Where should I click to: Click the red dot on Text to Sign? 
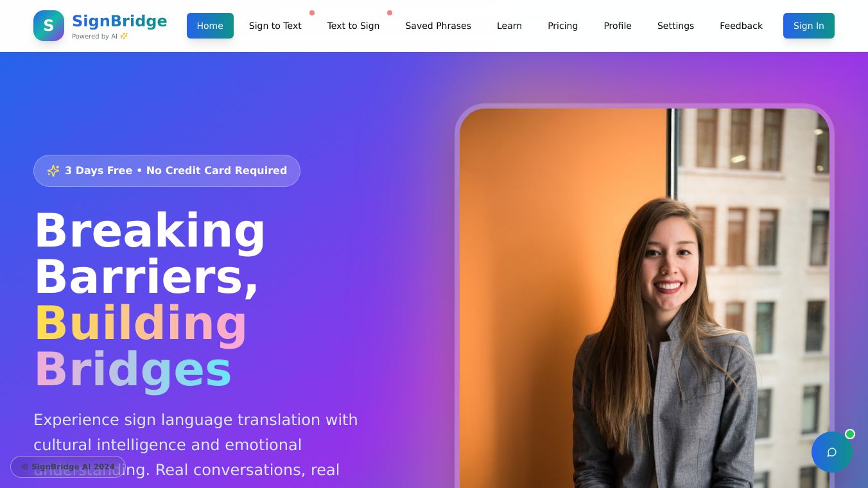[390, 13]
